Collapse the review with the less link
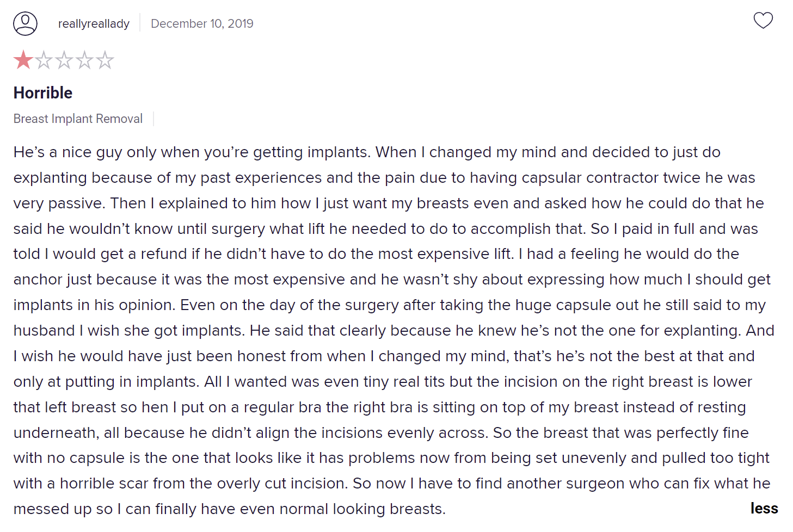This screenshot has width=793, height=532. pyautogui.click(x=764, y=508)
